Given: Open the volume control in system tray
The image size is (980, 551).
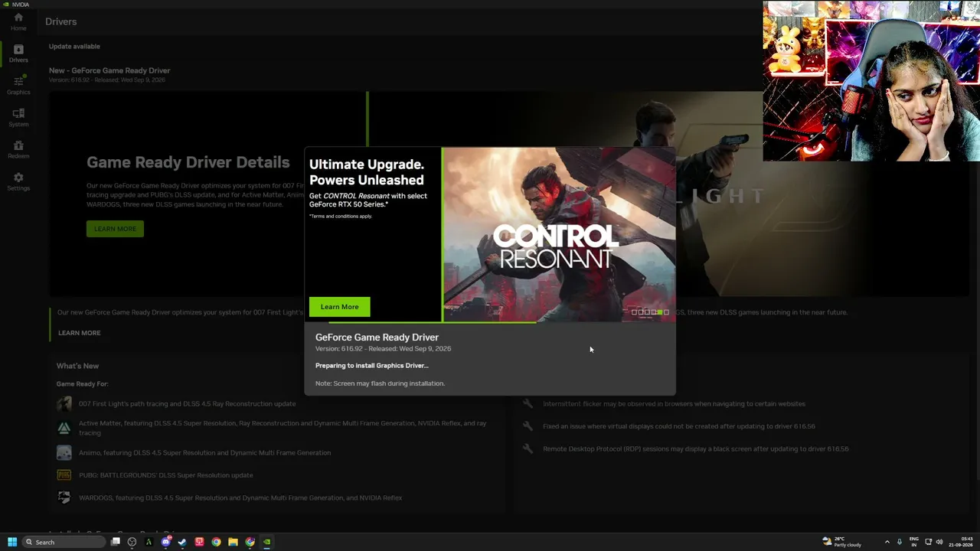Looking at the screenshot, I should click(939, 542).
